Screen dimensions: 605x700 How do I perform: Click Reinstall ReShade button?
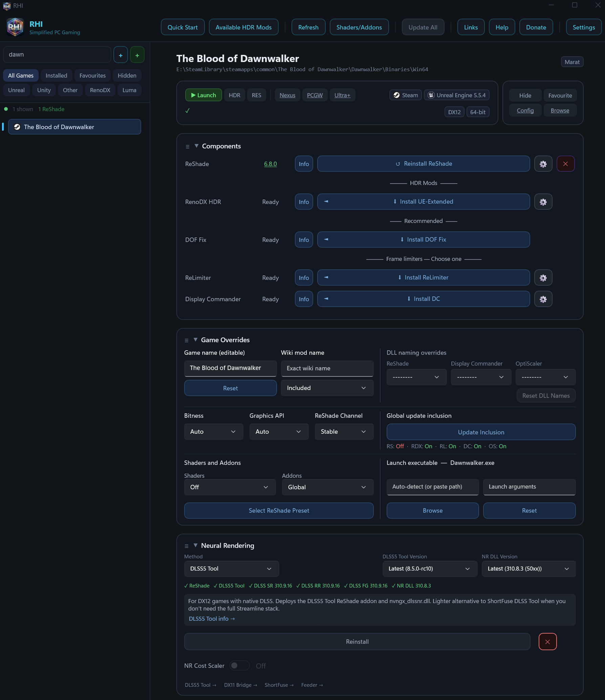[x=423, y=164]
